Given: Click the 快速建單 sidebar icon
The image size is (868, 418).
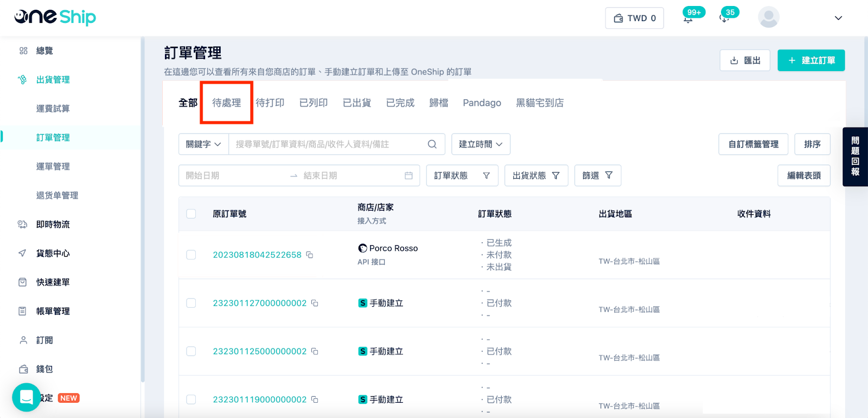Looking at the screenshot, I should tap(23, 282).
